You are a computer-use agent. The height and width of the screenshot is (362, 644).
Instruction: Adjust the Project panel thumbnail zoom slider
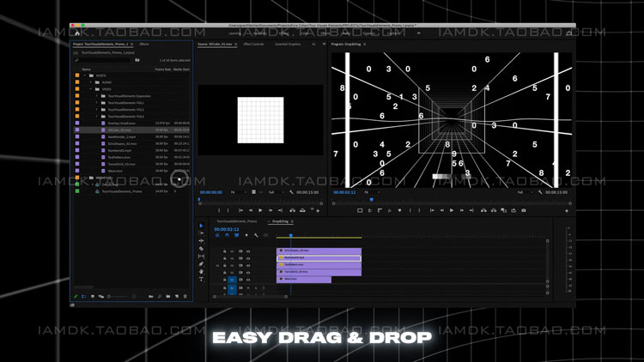118,296
